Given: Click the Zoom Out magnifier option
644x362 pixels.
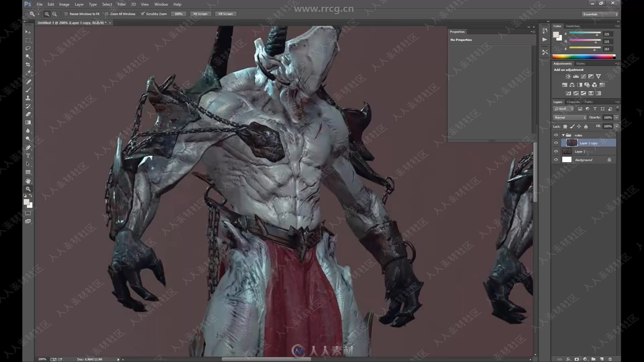Looking at the screenshot, I should (55, 14).
